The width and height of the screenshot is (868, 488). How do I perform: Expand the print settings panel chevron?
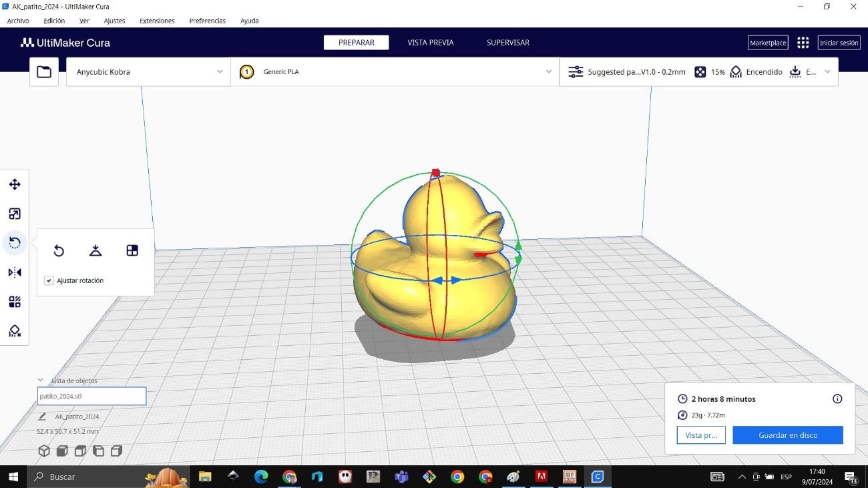click(x=827, y=72)
